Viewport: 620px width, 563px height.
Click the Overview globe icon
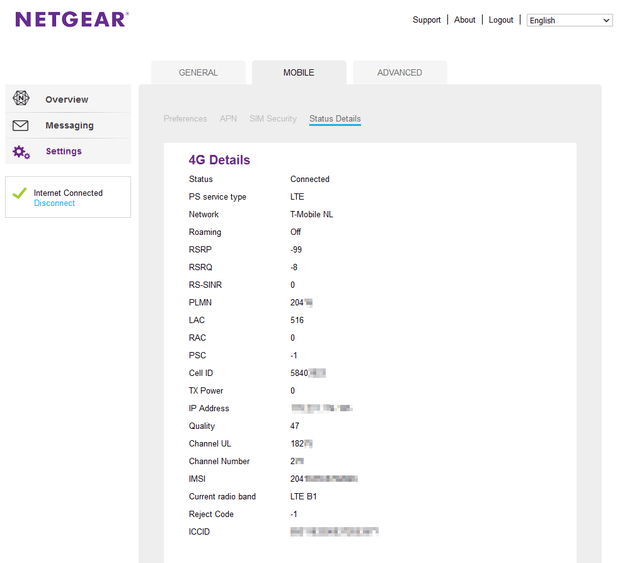coord(21,98)
